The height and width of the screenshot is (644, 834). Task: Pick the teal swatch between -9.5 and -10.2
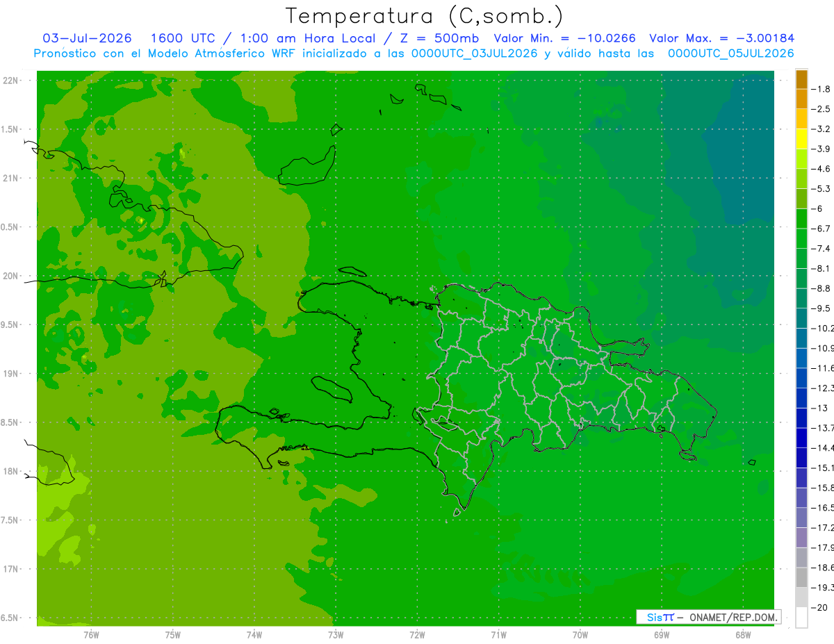coord(802,318)
